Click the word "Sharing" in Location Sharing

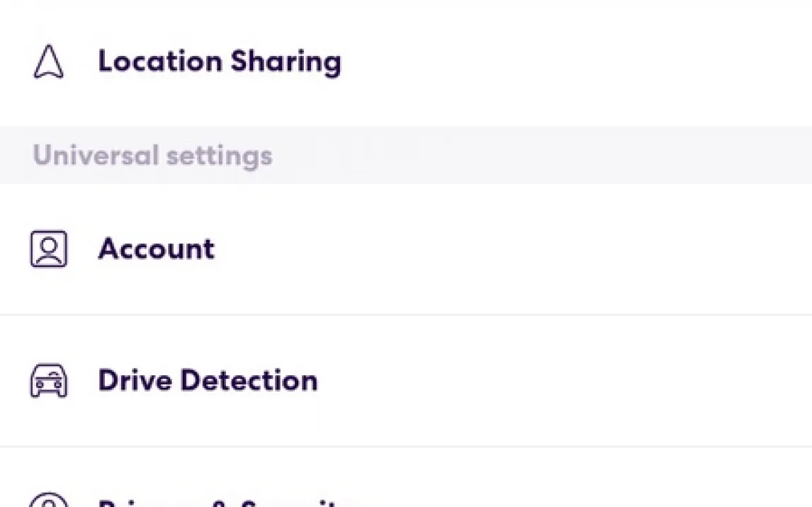point(286,62)
